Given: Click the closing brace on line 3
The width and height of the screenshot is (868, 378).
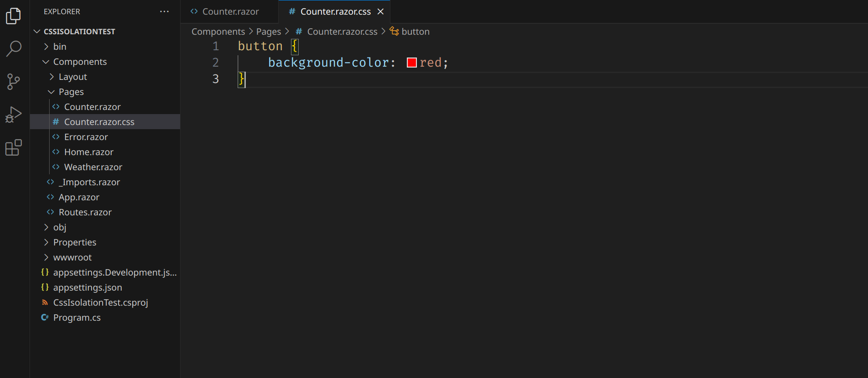Looking at the screenshot, I should 241,79.
